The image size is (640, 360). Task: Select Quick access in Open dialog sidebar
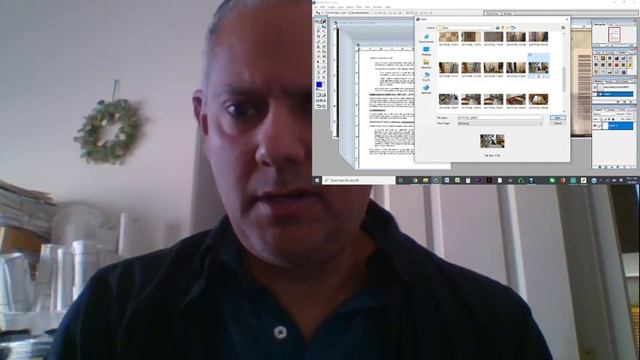click(426, 38)
